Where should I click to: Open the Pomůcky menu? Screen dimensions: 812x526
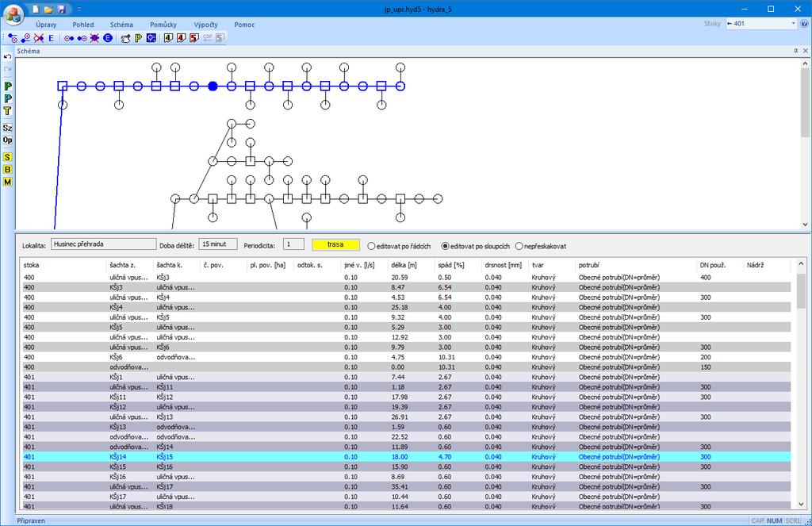click(163, 25)
